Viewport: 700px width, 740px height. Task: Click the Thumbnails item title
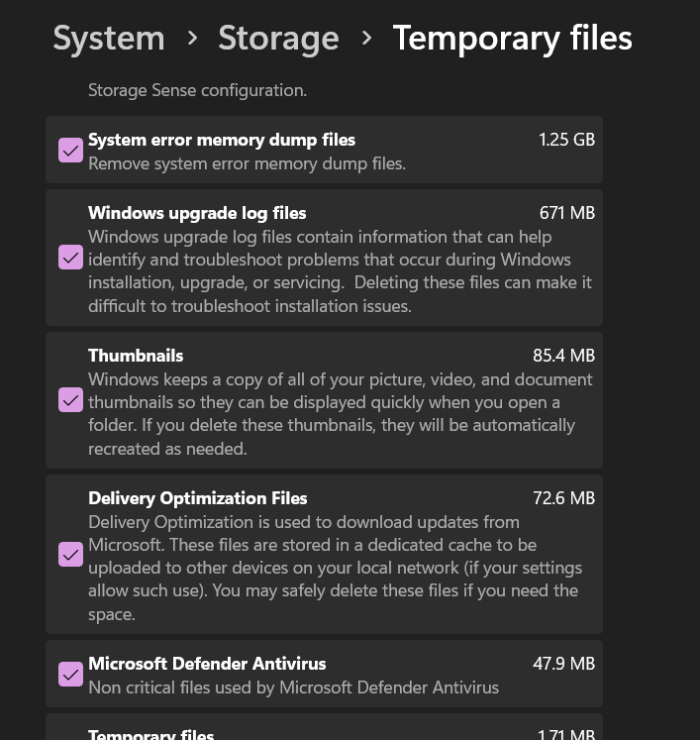point(136,356)
